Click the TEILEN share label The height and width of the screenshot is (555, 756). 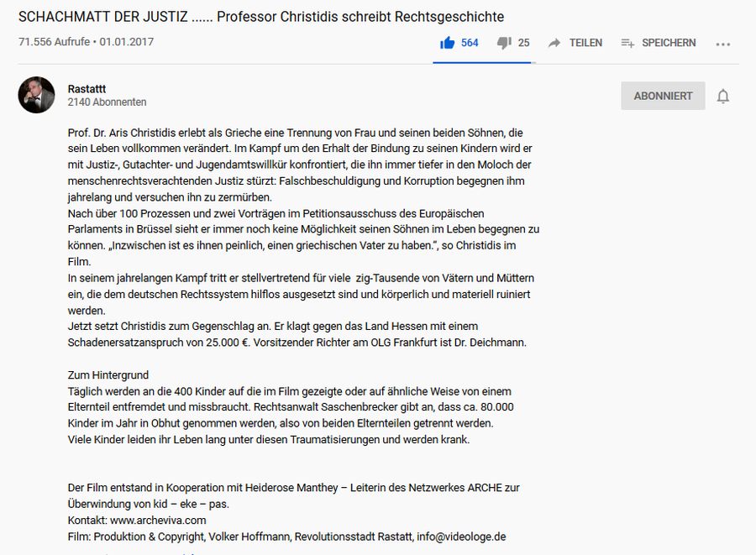(x=585, y=43)
